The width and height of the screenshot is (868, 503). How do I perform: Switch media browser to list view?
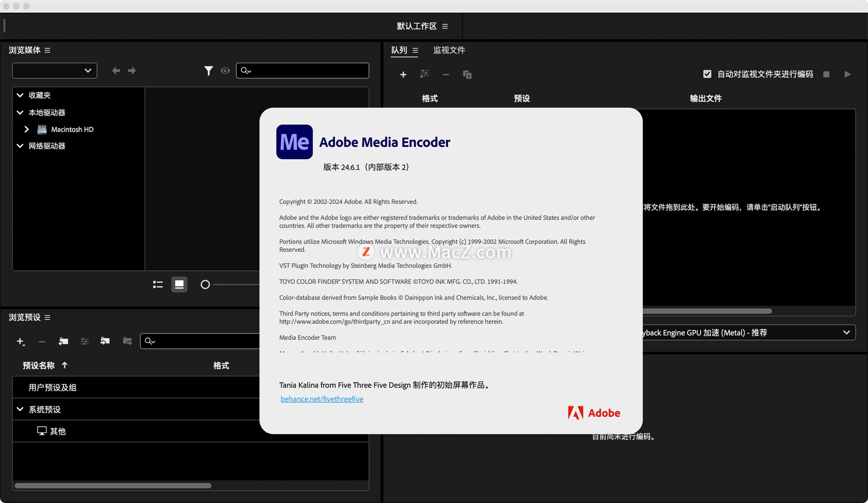158,284
